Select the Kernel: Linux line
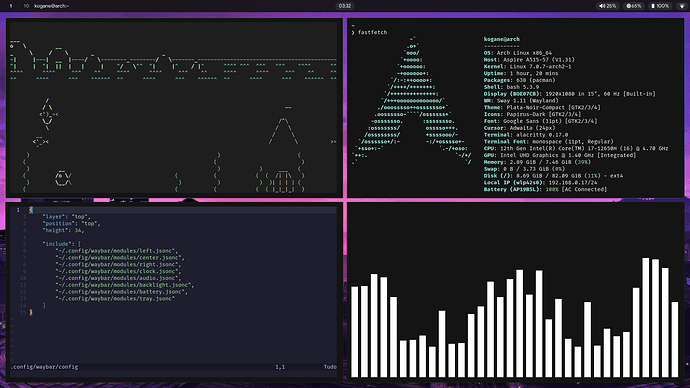Image resolution: width=690 pixels, height=388 pixels. [x=527, y=66]
